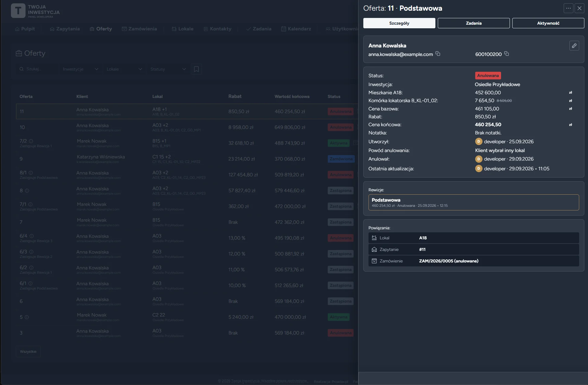Go to Pulpit in the navigation
The width and height of the screenshot is (588, 385).
pos(25,29)
